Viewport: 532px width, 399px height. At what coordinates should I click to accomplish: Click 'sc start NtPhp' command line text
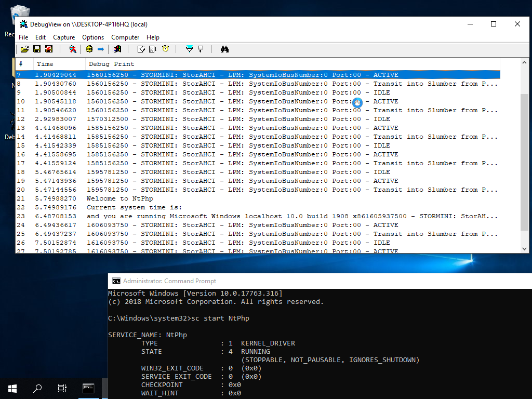click(220, 318)
